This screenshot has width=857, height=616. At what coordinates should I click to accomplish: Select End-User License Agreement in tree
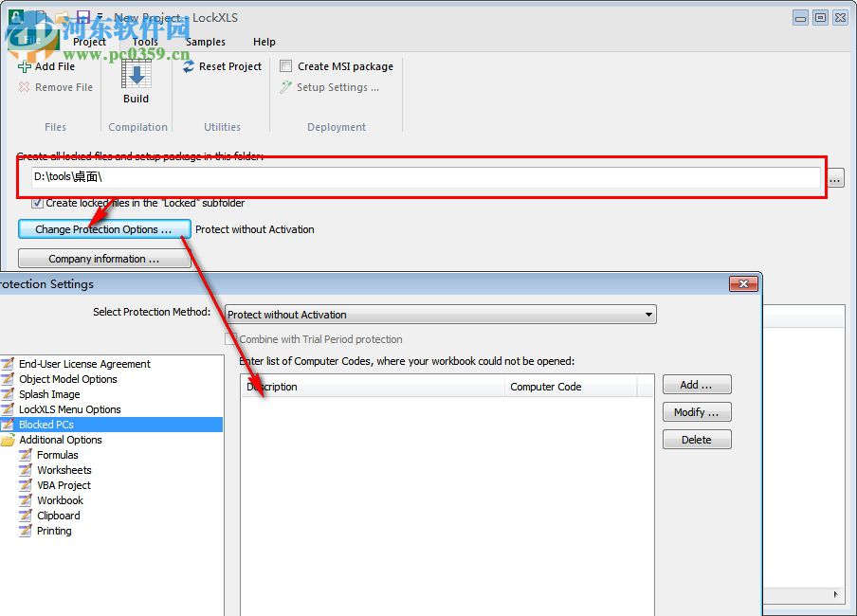(x=84, y=364)
